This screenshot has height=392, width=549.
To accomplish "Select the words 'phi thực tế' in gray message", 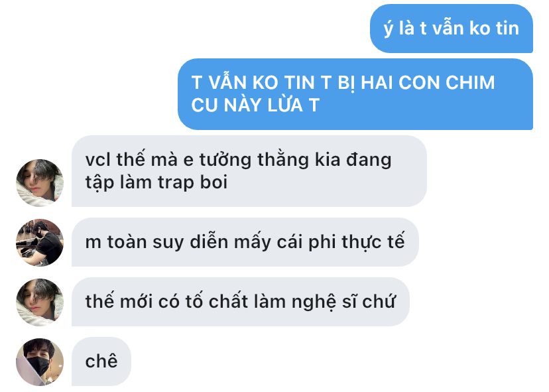I will [357, 242].
